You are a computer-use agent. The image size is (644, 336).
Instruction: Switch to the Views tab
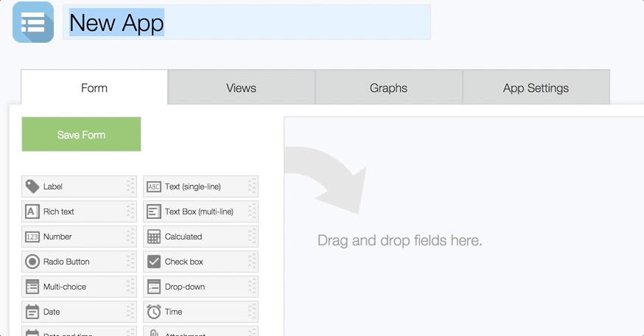pos(241,88)
